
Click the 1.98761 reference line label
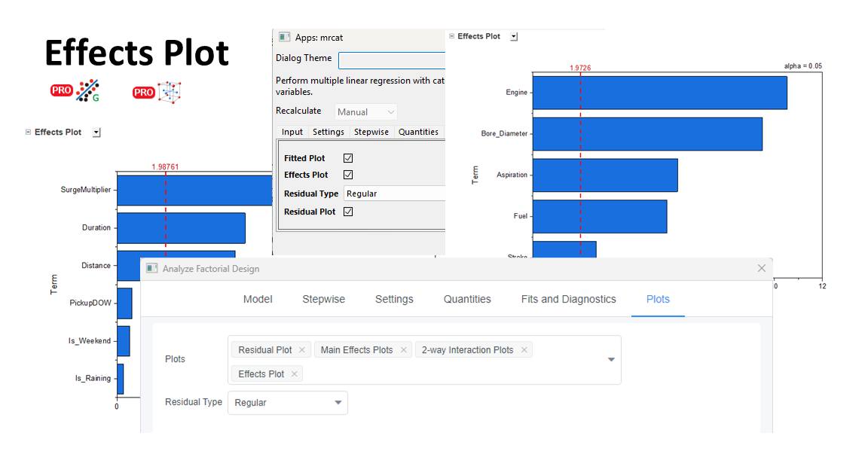pyautogui.click(x=165, y=166)
